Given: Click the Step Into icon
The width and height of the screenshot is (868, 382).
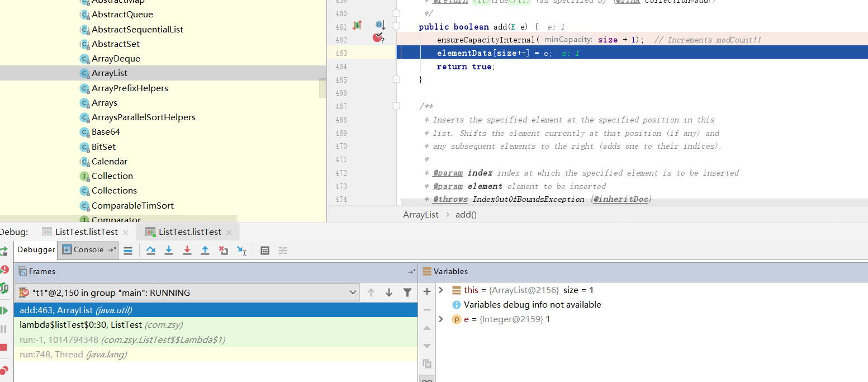Looking at the screenshot, I should pos(168,251).
